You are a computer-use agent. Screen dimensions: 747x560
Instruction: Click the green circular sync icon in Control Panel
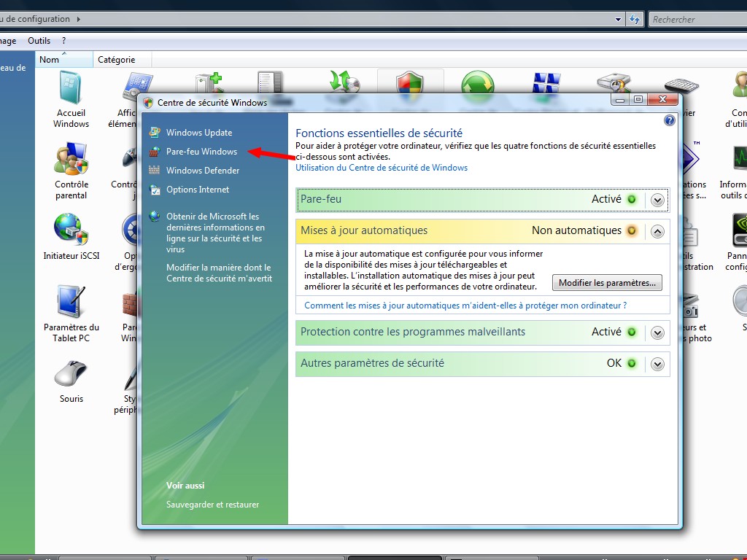[477, 86]
